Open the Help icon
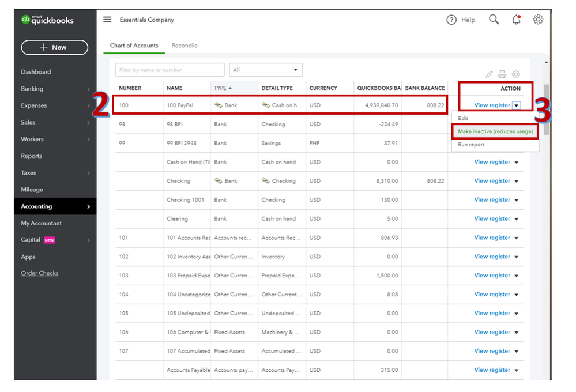The width and height of the screenshot is (576, 392). pos(451,20)
